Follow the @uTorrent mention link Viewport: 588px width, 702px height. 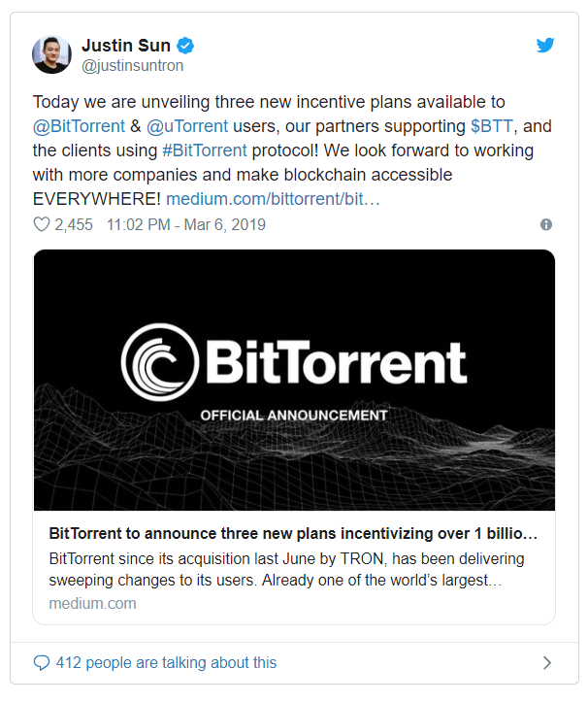187,126
